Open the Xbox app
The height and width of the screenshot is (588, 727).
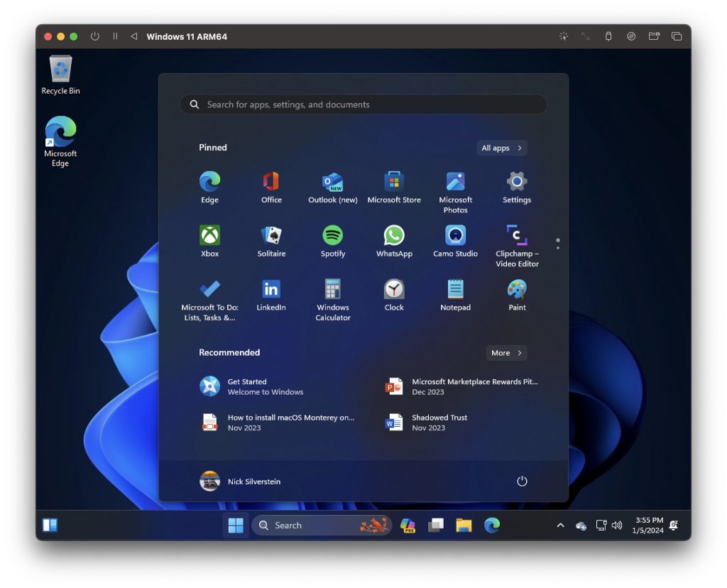point(209,236)
